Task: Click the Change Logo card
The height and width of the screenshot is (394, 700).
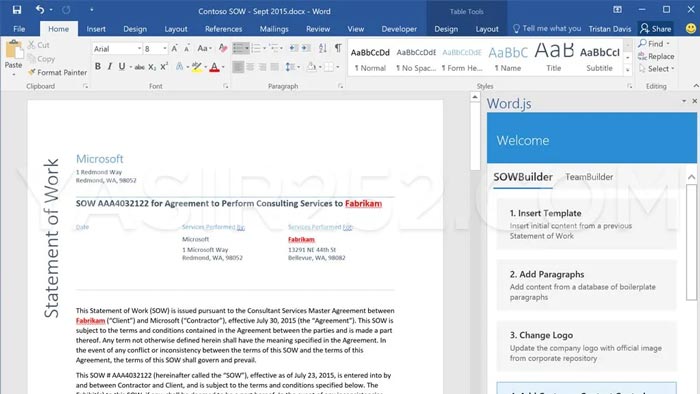Action: 586,346
